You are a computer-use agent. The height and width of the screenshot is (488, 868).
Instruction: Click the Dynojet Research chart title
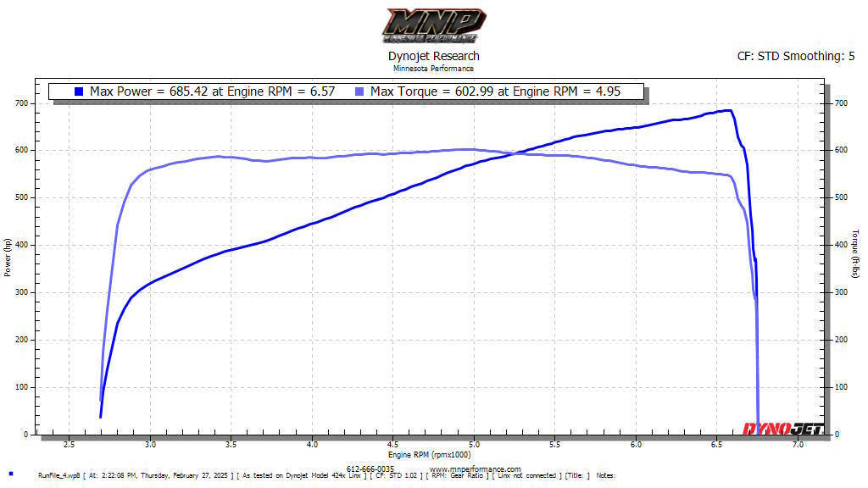(x=433, y=57)
